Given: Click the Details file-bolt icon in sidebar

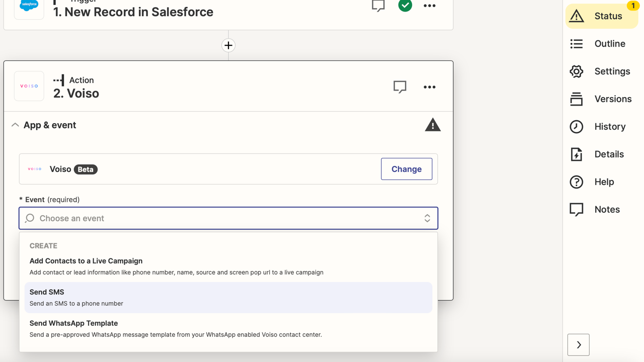Looking at the screenshot, I should coord(577,154).
